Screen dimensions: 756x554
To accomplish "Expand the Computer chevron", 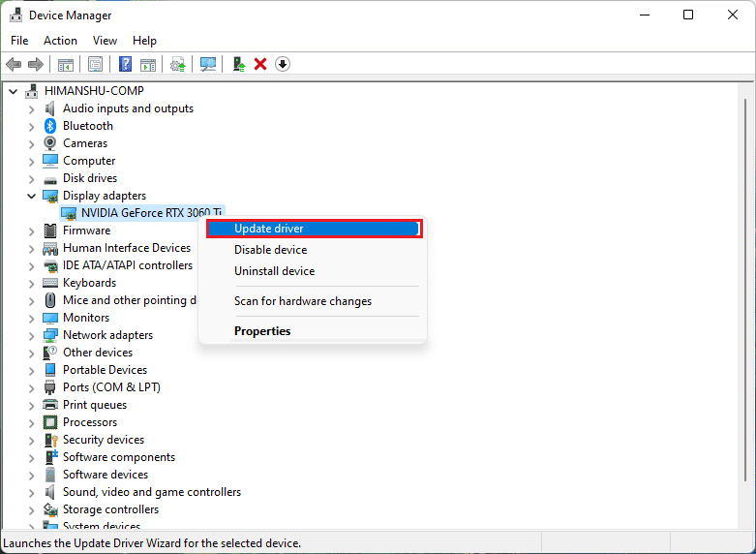I will (x=31, y=162).
